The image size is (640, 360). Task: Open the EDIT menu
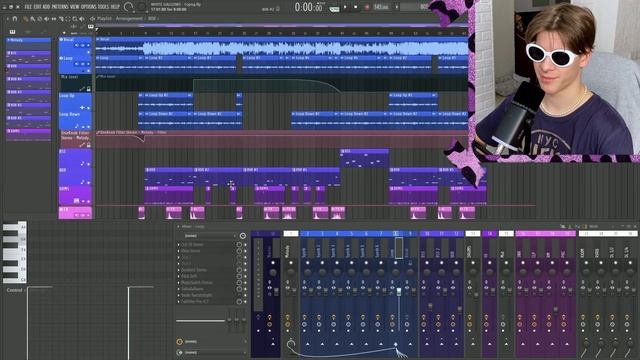37,7
